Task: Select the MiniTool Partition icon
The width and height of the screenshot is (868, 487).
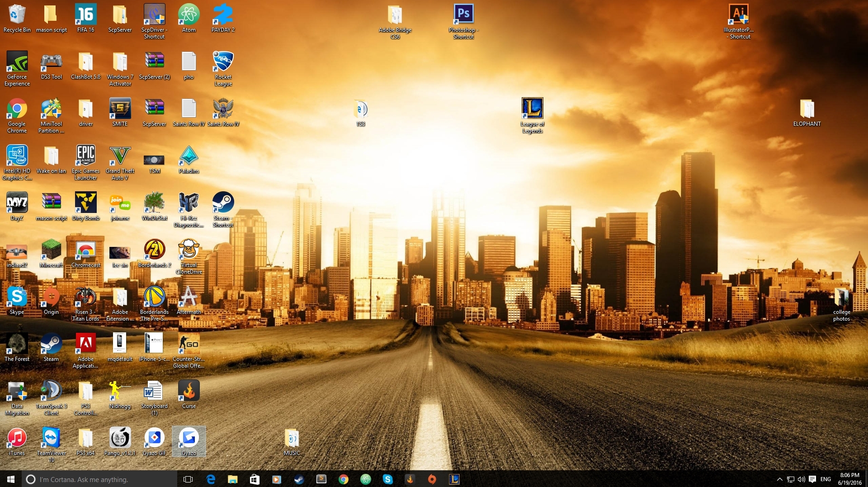Action: 51,116
